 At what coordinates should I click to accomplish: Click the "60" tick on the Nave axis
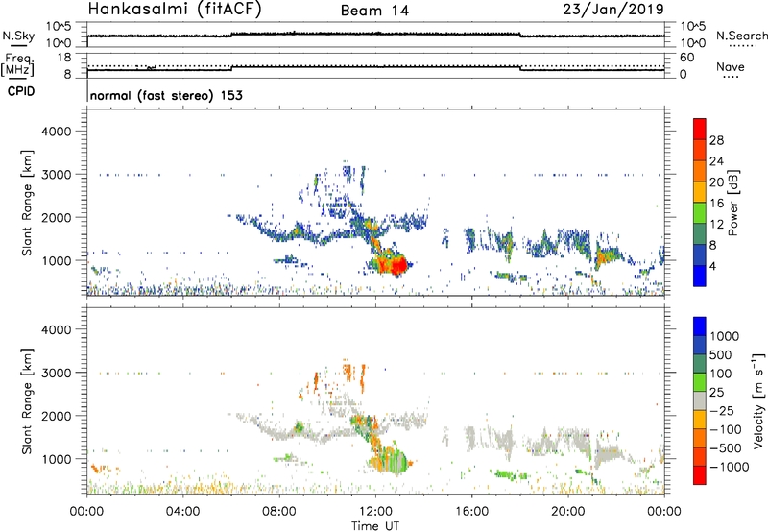click(686, 58)
